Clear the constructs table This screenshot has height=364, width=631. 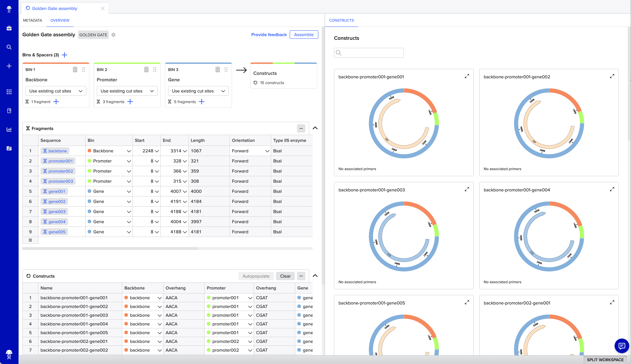tap(285, 276)
